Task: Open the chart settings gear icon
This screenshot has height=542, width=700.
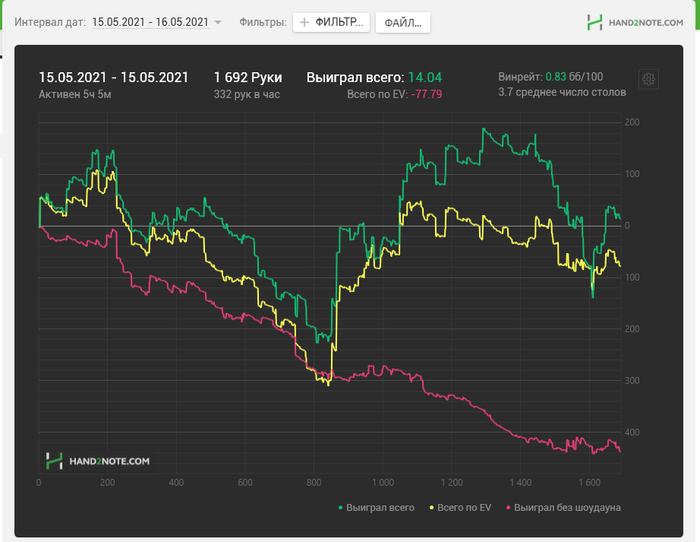Action: [648, 79]
